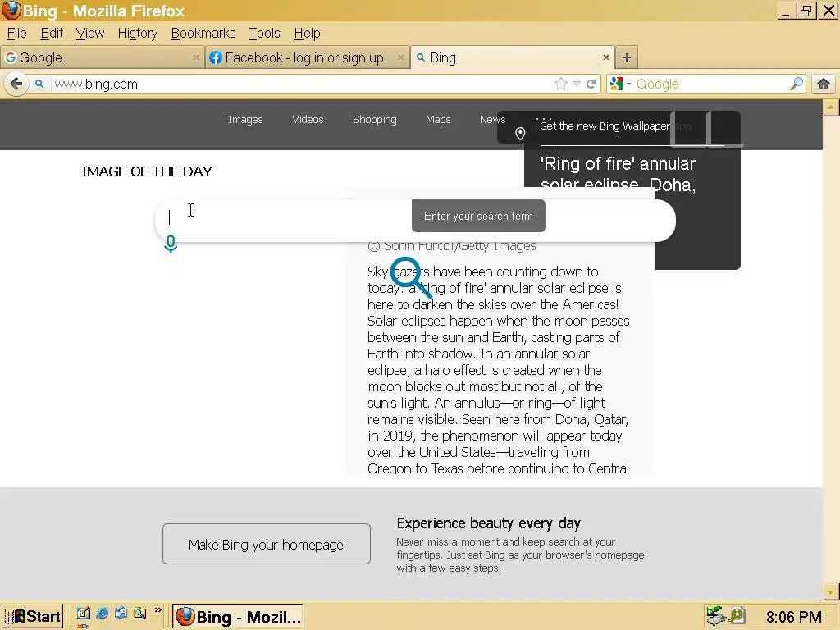This screenshot has width=840, height=630.
Task: Click scrollbar down arrow
Action: tap(831, 592)
